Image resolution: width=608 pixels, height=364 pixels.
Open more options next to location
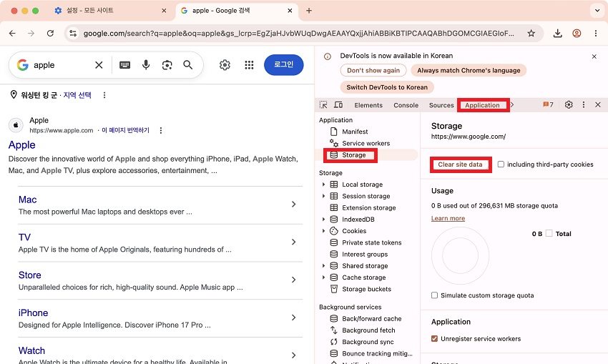coord(104,95)
